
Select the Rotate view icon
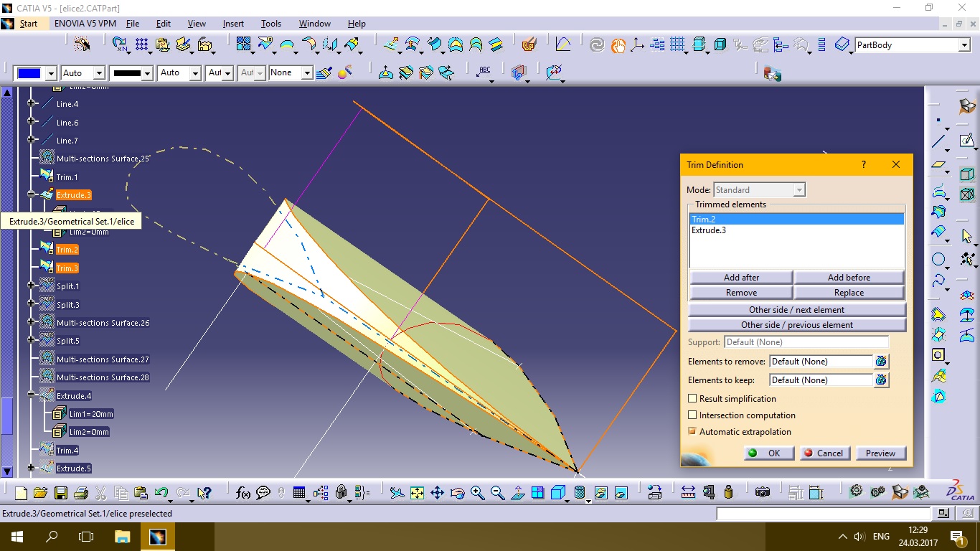457,493
